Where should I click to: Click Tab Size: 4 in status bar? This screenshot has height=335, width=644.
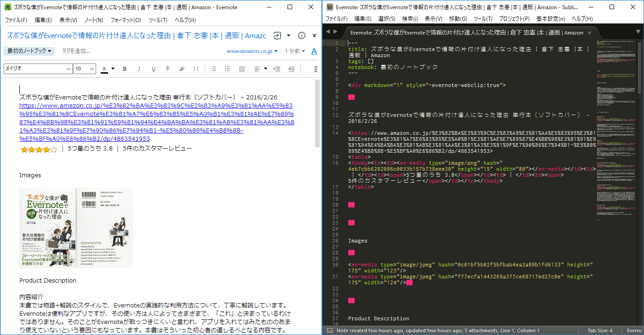600,330
